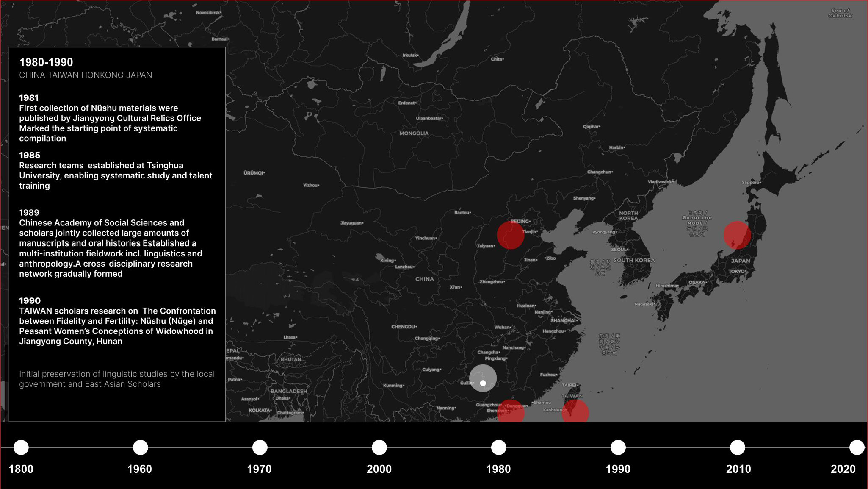The height and width of the screenshot is (489, 868).
Task: Click the Nanning city label
Action: 446,408
